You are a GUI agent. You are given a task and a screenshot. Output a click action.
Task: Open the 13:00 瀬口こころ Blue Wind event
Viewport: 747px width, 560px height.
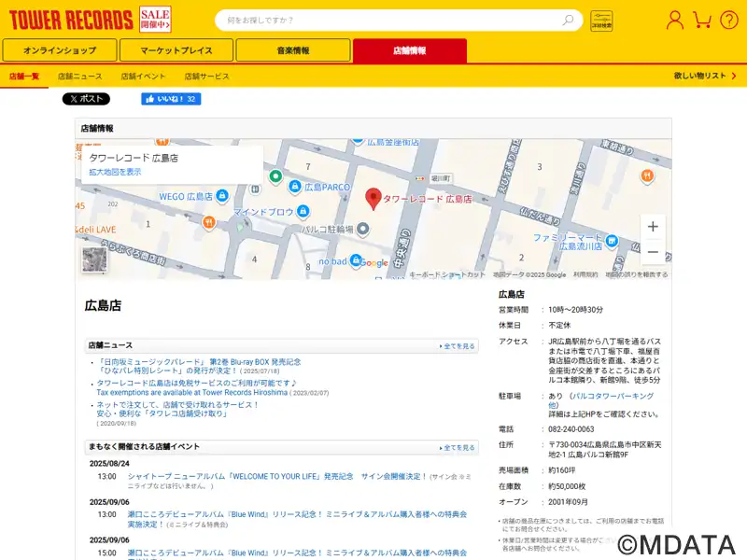297,519
